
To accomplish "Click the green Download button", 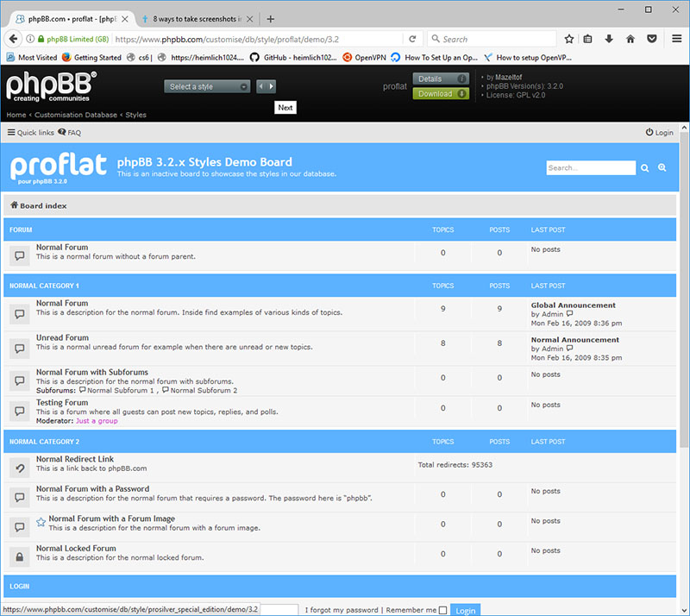I will (441, 94).
